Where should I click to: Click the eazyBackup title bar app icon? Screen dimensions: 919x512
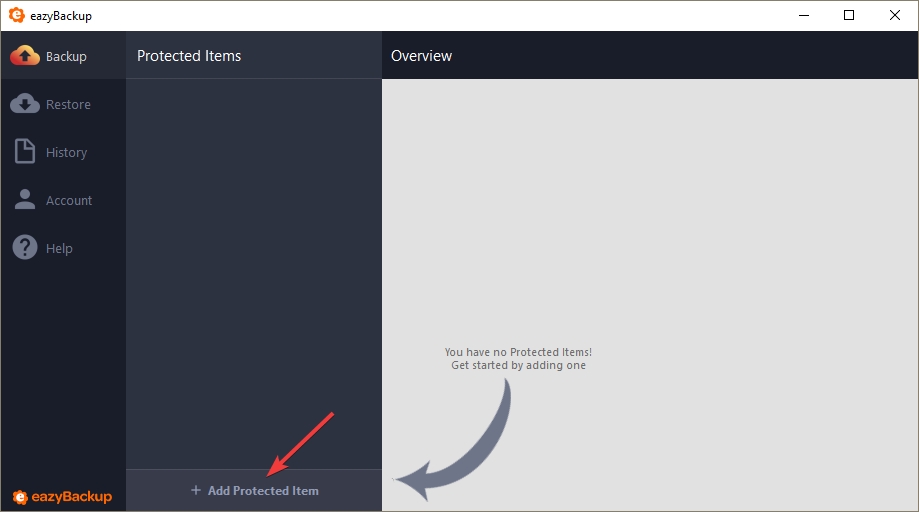coord(16,15)
